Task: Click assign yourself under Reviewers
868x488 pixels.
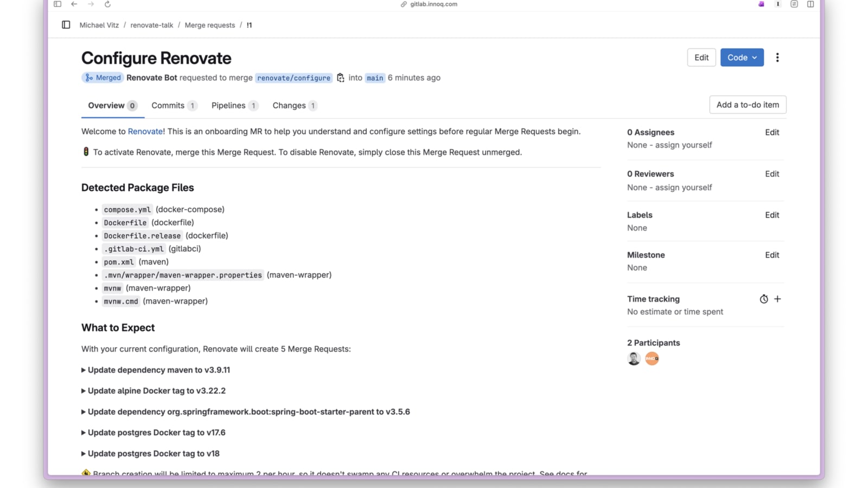Action: (684, 188)
